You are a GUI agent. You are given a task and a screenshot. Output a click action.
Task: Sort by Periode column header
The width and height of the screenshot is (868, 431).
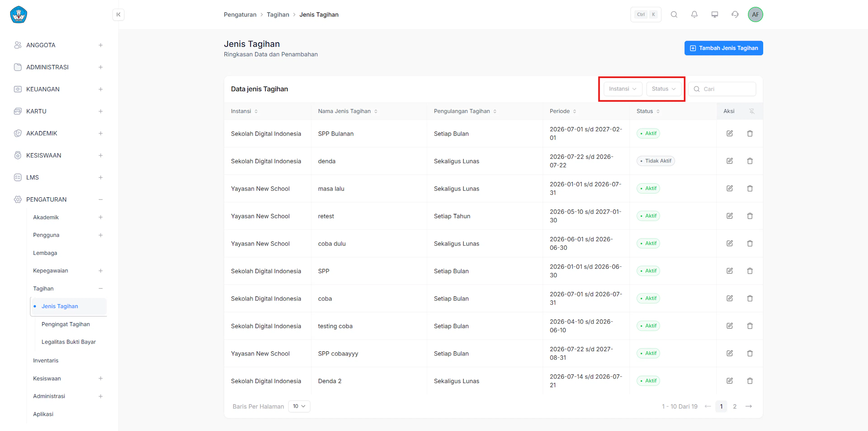tap(563, 111)
